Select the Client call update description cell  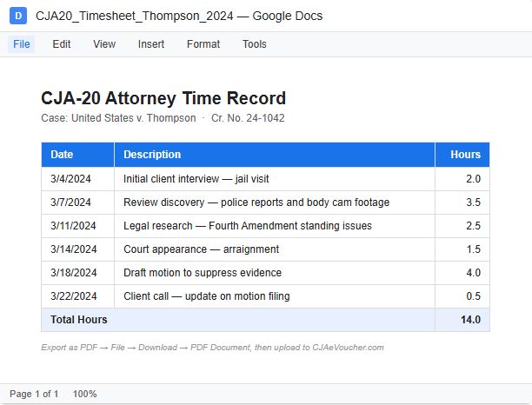point(275,296)
